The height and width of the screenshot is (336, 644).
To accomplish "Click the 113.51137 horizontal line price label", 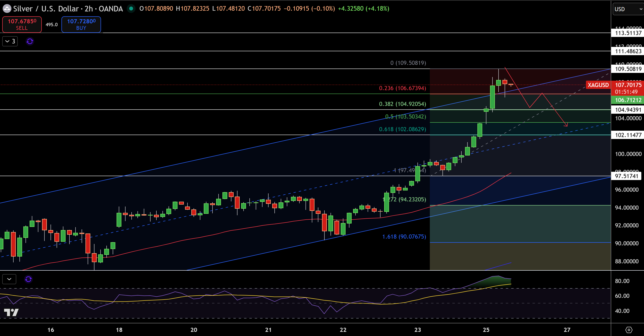I will [628, 33].
